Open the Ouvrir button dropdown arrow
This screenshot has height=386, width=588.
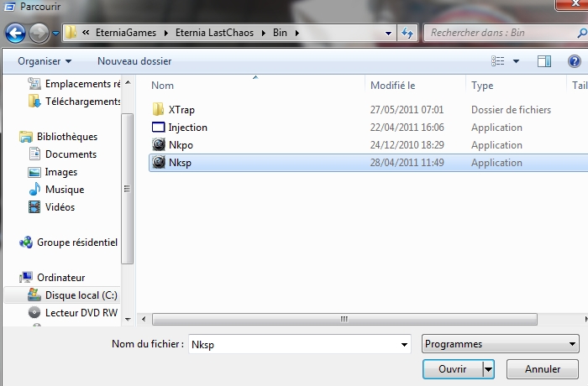pos(488,369)
